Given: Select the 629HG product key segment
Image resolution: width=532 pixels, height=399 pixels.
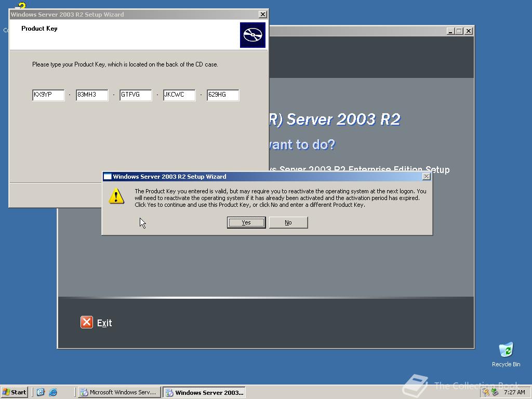Looking at the screenshot, I should click(222, 95).
